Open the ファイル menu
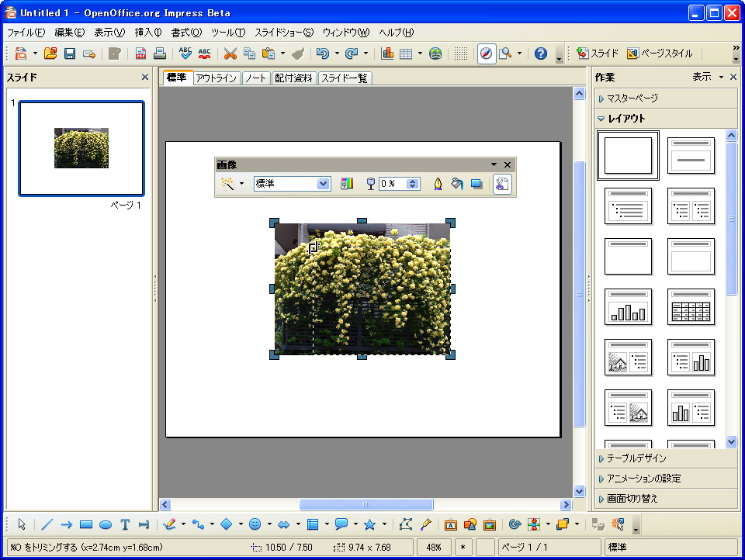745x560 pixels. coord(26,33)
